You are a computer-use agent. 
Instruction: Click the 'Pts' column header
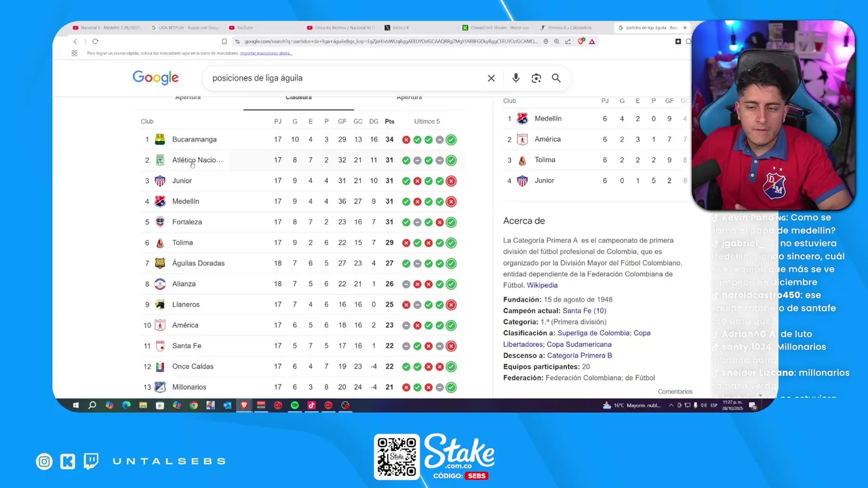[389, 121]
